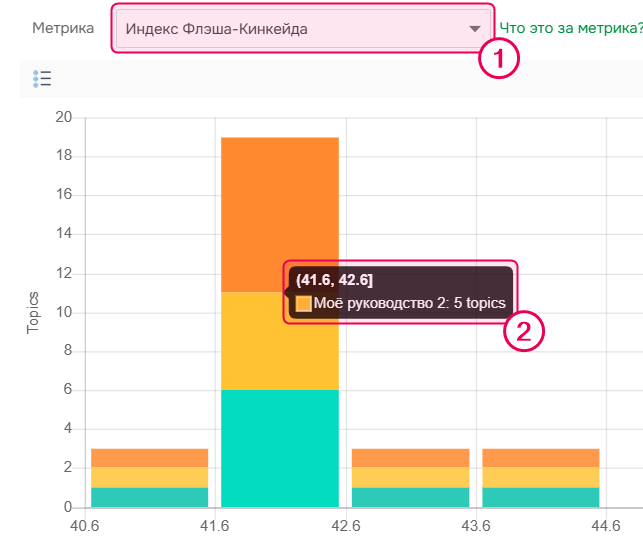Open the Индекс Флэша-Кинкейда metric dropdown
This screenshot has width=643, height=555.
coord(290,29)
